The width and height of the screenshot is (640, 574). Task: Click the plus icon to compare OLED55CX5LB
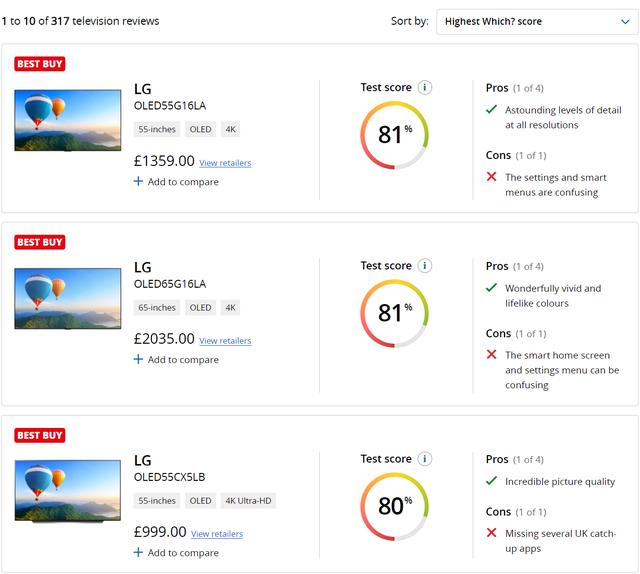tap(138, 552)
